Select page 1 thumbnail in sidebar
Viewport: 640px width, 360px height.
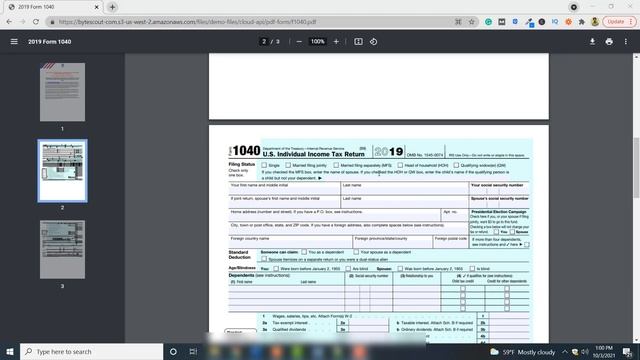click(62, 92)
